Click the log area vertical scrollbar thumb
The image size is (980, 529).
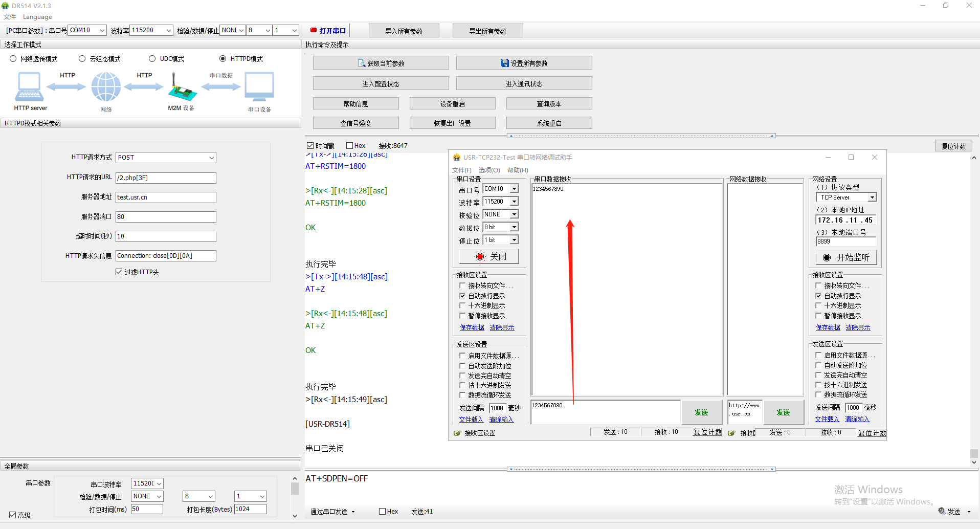(x=974, y=453)
